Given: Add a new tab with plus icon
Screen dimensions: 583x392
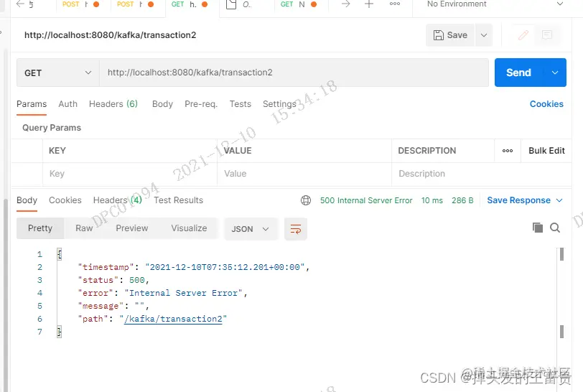Looking at the screenshot, I should click(x=369, y=4).
